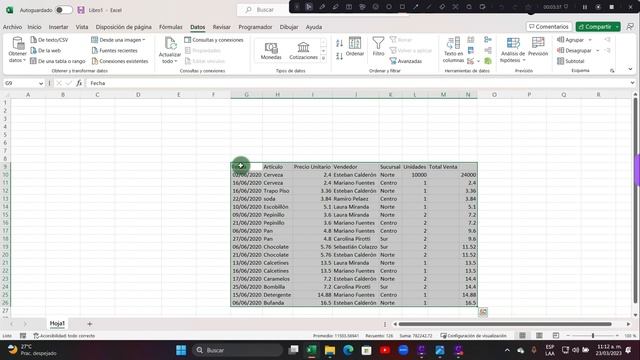This screenshot has width=640, height=360.
Task: Click the paste options icon below table
Action: [x=483, y=312]
